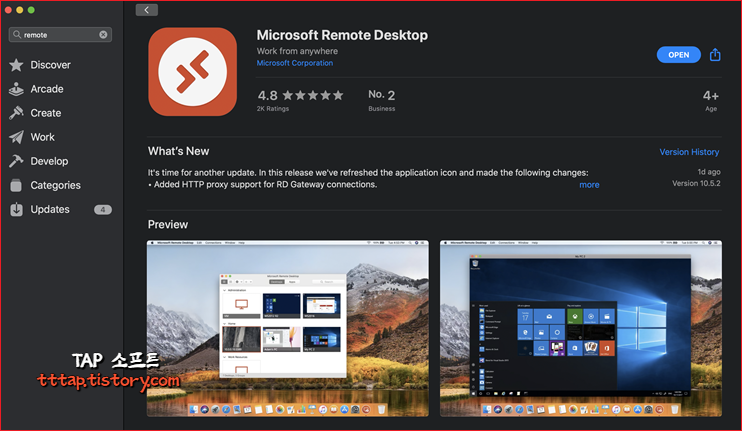This screenshot has height=431, width=742.
Task: Click the 'Work from anywhere' subtitle
Action: [x=297, y=51]
